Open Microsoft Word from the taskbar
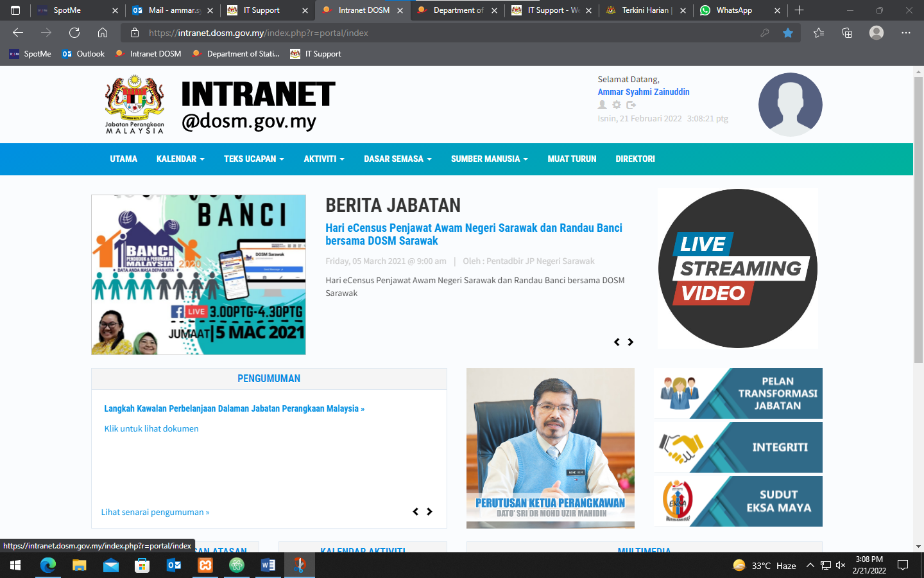 pos(268,565)
